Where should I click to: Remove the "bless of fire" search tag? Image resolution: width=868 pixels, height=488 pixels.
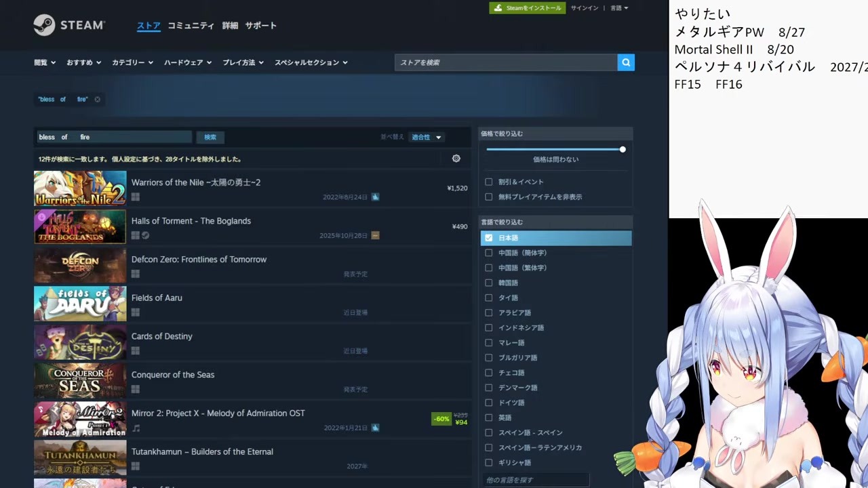pos(97,100)
